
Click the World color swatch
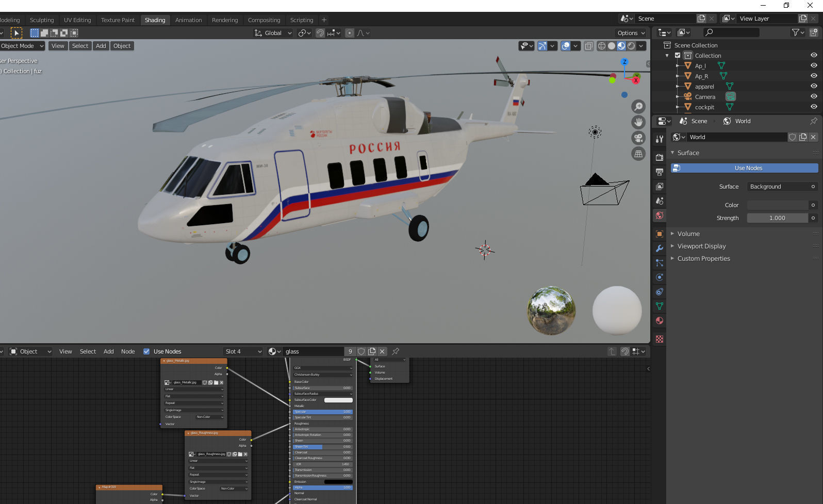pos(778,205)
